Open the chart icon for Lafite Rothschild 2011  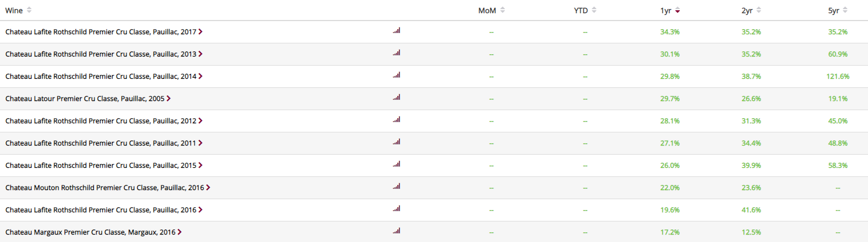click(x=396, y=142)
